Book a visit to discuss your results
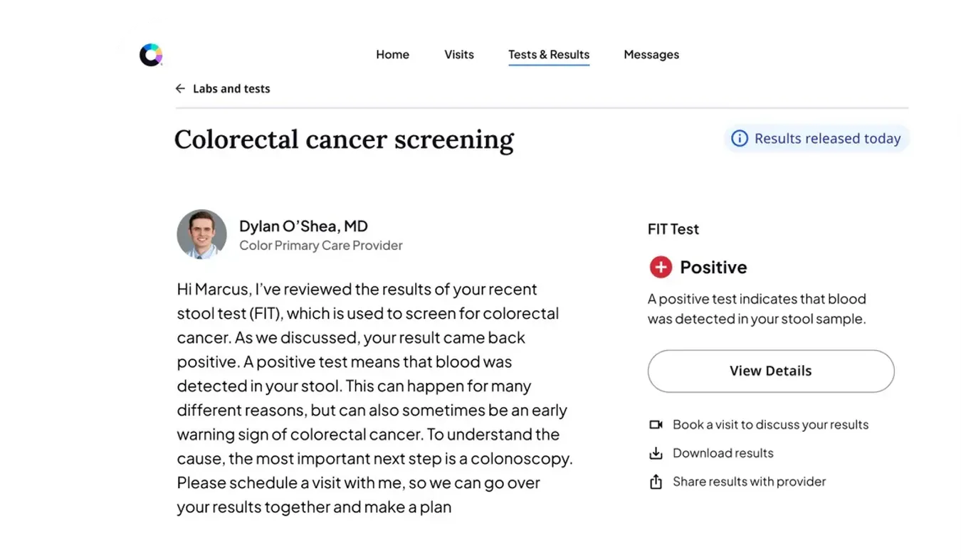Viewport: 961px width, 560px height. (770, 425)
